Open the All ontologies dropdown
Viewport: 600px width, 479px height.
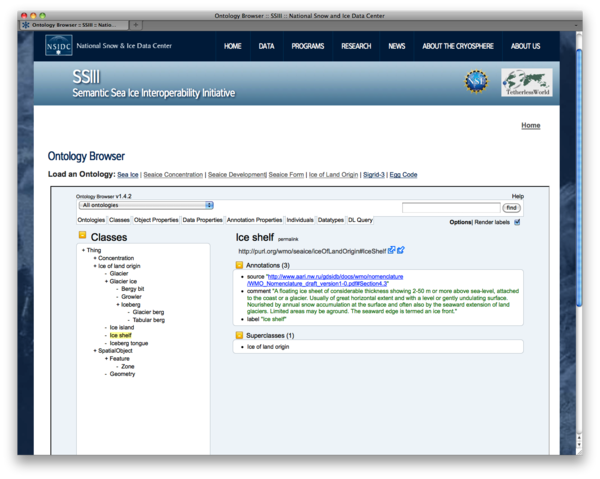pos(145,205)
